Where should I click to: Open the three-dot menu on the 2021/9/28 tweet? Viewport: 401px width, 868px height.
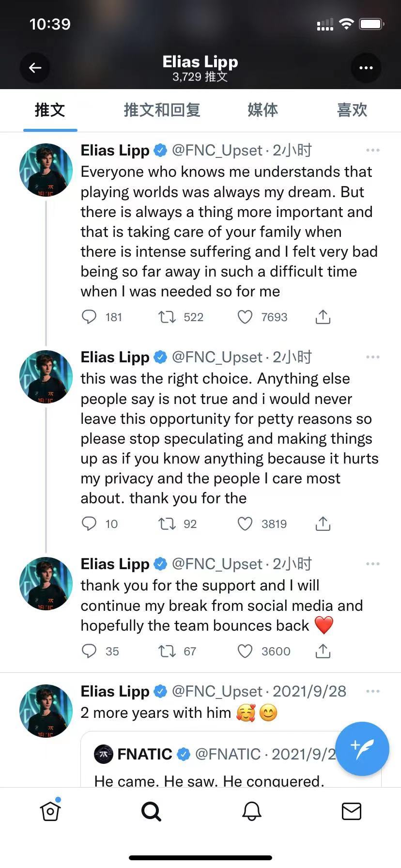[x=373, y=691]
